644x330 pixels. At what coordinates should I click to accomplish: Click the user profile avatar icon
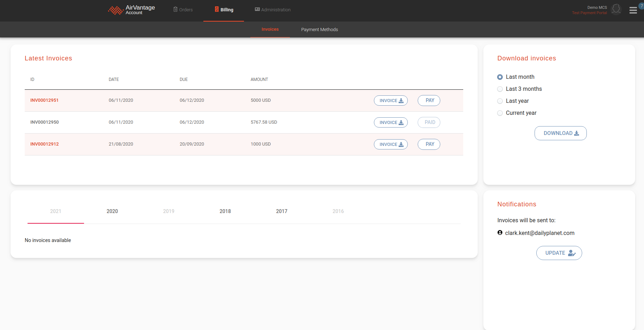click(616, 10)
